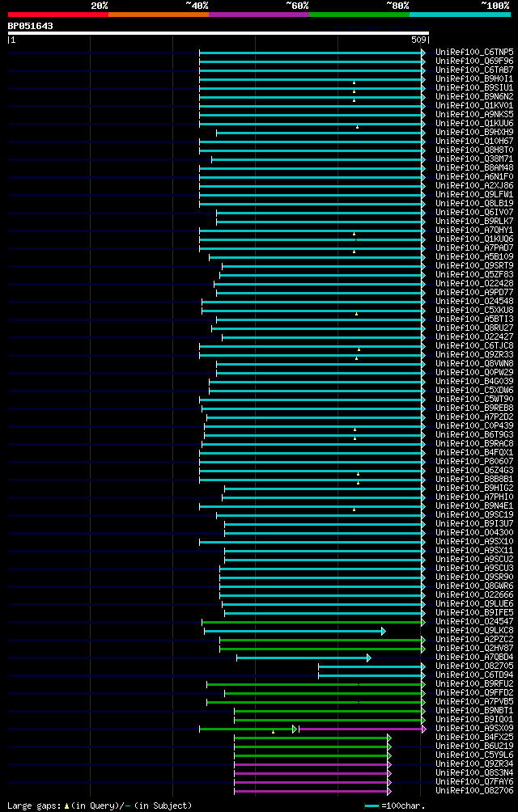Screen dimensions: 518x812
Task: Click the cyan 100char scale sample bar
Action: pos(372,806)
